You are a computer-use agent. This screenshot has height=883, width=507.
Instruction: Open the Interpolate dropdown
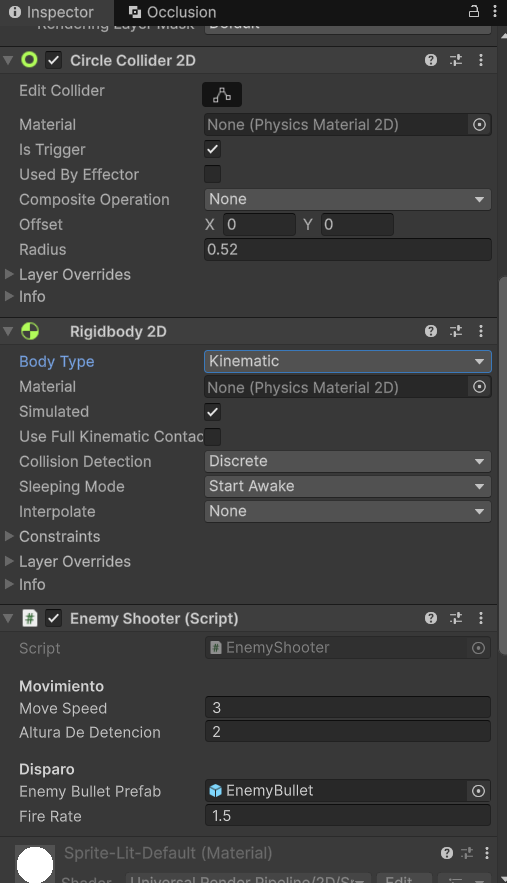[348, 511]
